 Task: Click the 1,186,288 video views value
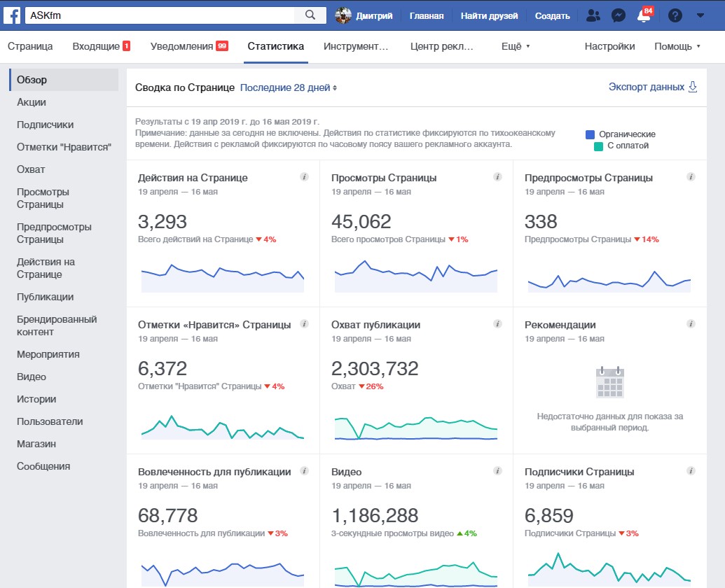(x=375, y=515)
